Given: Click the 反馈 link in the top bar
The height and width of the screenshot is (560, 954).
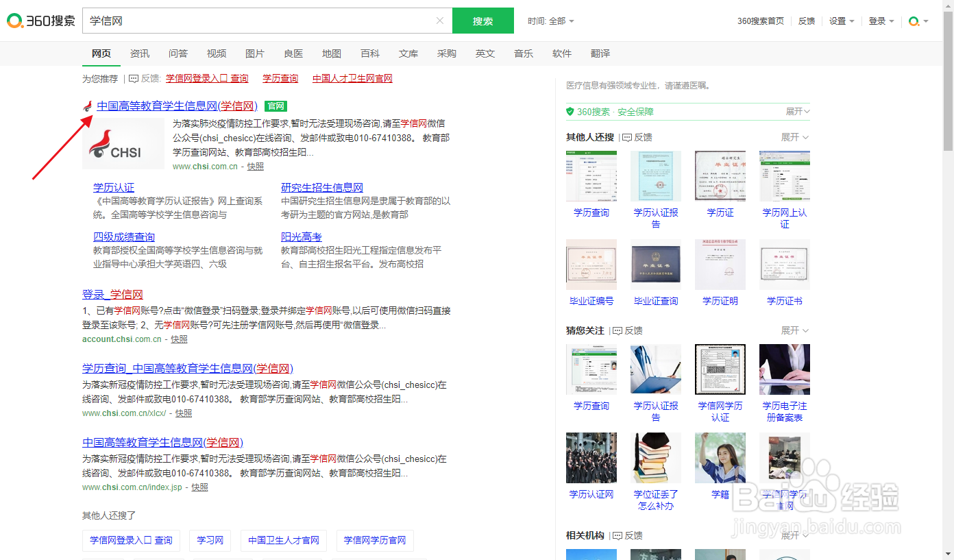Looking at the screenshot, I should coord(807,21).
